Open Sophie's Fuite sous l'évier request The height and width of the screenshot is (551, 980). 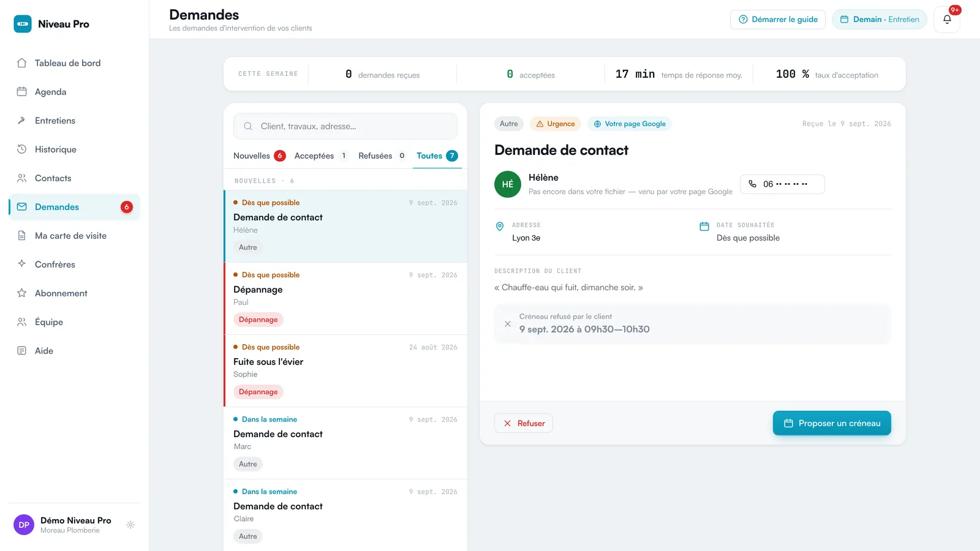tap(345, 371)
